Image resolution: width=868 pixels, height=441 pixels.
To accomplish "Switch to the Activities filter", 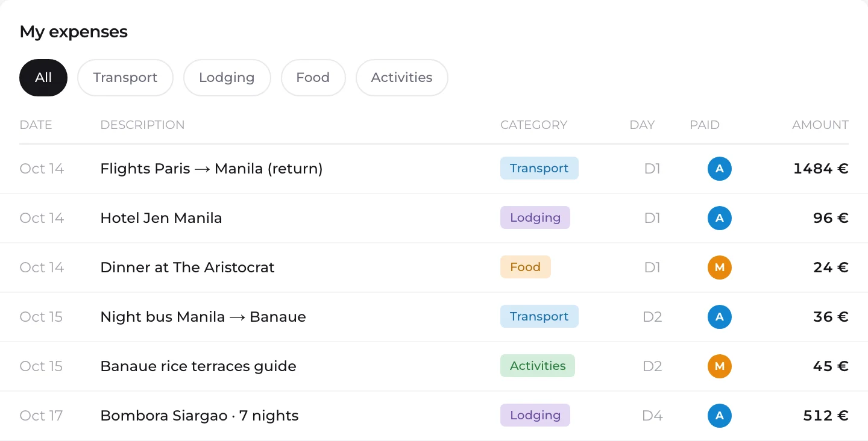I will pyautogui.click(x=402, y=78).
